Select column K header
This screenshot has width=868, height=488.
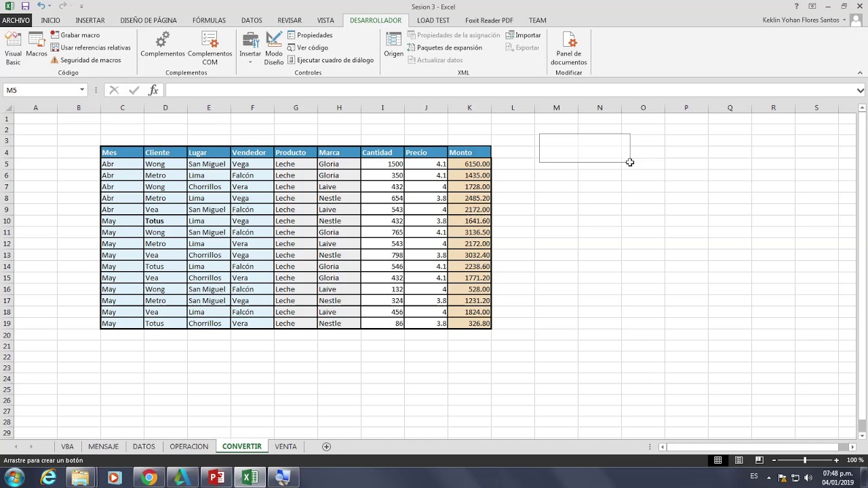(x=469, y=108)
